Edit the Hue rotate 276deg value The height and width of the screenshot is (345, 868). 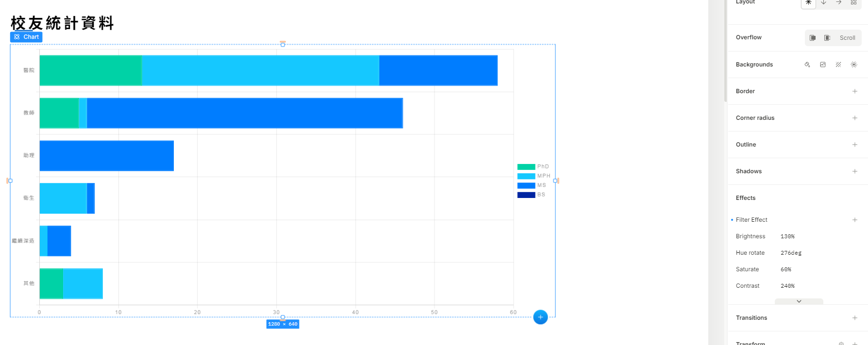point(791,253)
